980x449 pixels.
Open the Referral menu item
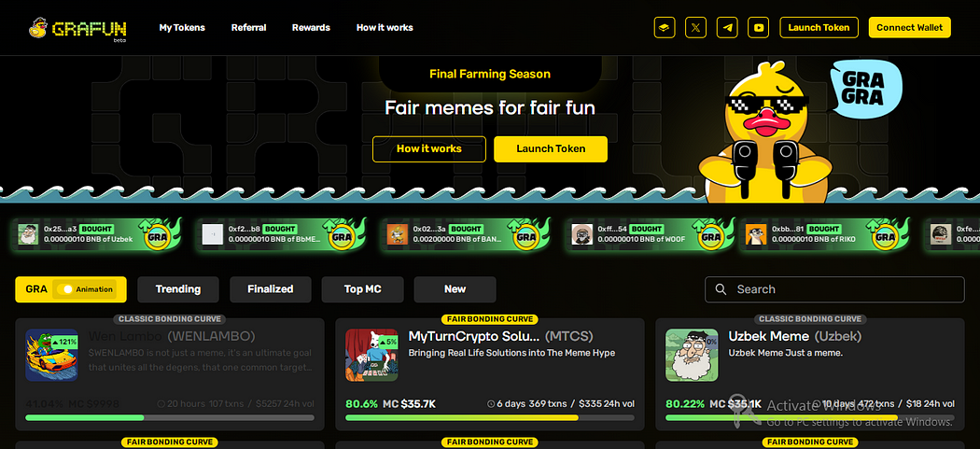pyautogui.click(x=249, y=27)
